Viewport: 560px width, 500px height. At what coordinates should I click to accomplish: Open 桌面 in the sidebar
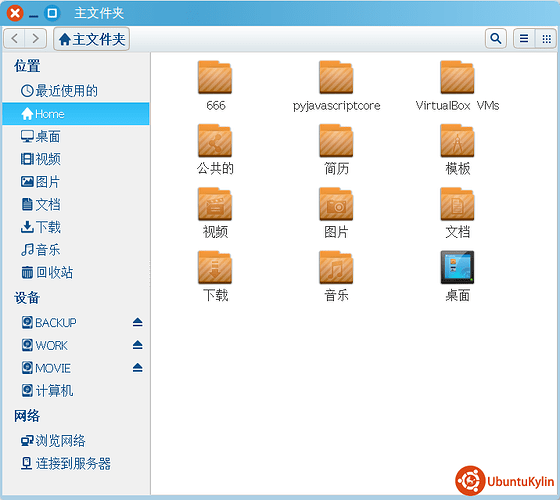(x=76, y=136)
